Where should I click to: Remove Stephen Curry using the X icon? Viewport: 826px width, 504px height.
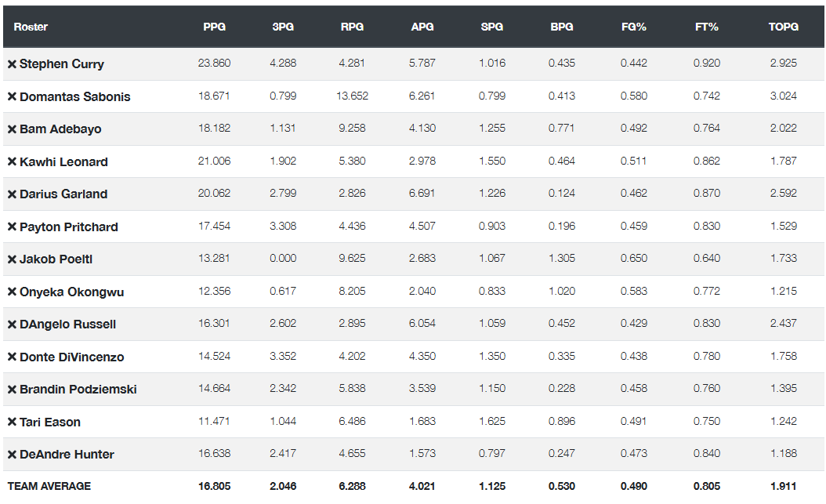tap(12, 64)
